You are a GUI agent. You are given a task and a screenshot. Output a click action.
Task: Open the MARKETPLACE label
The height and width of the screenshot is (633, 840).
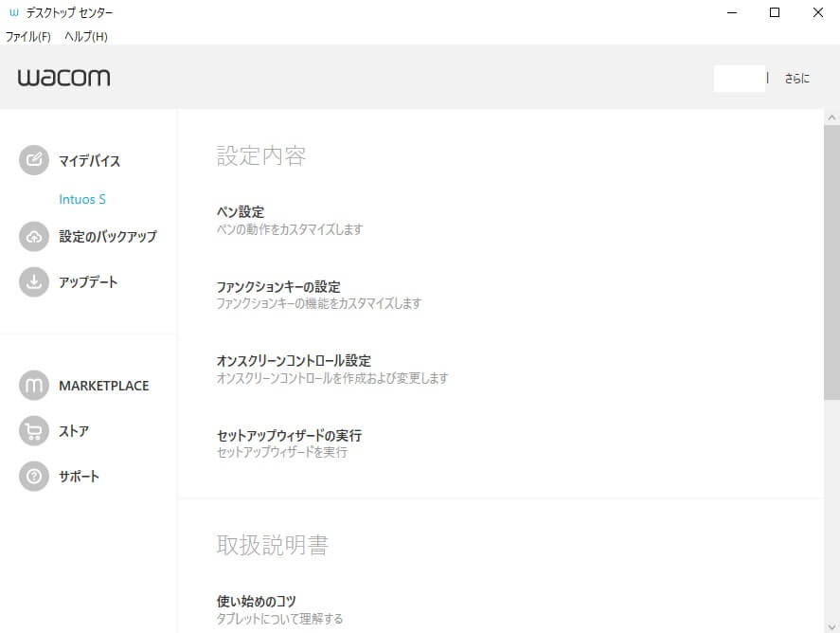(x=104, y=386)
